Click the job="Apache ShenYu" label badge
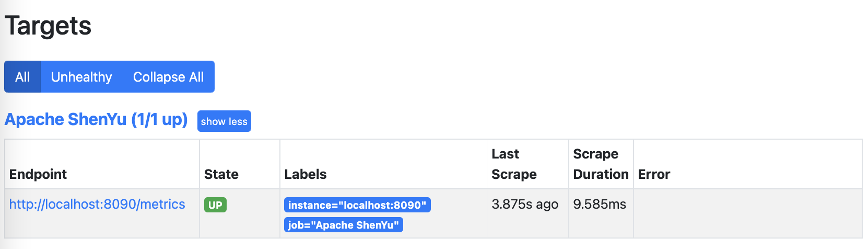868x249 pixels. click(344, 225)
